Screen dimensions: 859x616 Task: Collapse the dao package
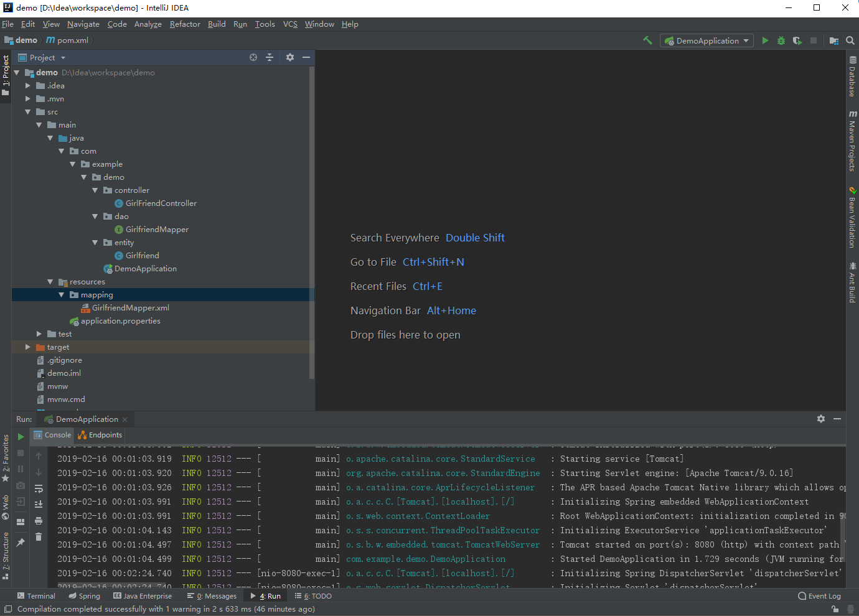[95, 217]
